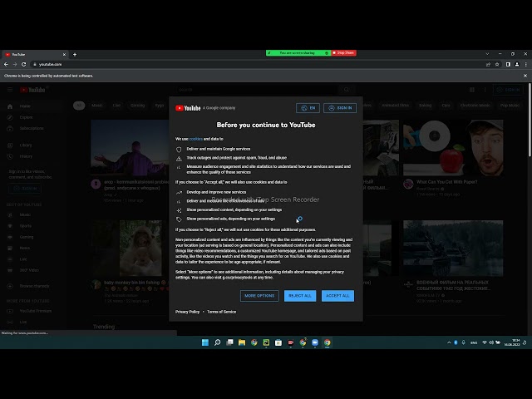Open the monkey fishing video thumbnail
The height and width of the screenshot is (399, 532).
pyautogui.click(x=131, y=248)
